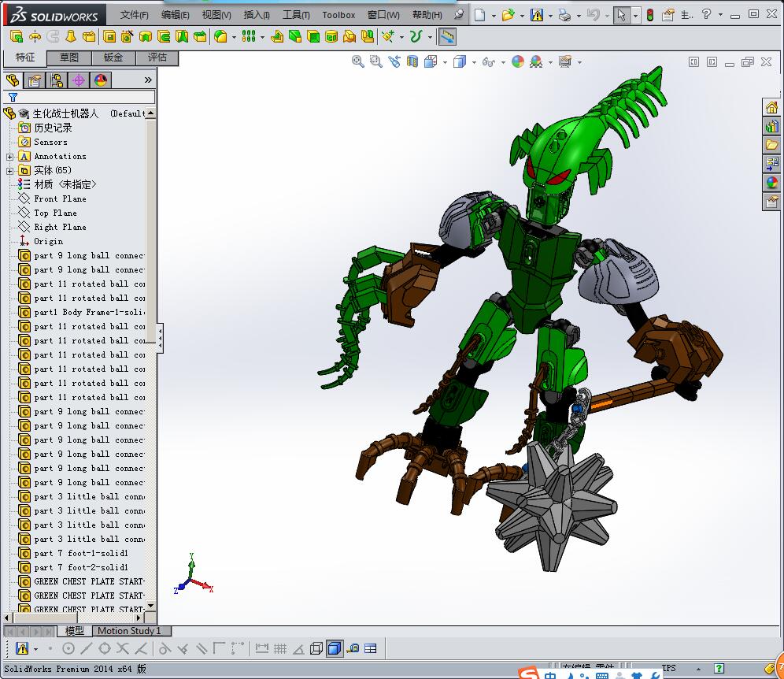Click the Linear Pattern icon
784x679 pixels.
tap(249, 36)
